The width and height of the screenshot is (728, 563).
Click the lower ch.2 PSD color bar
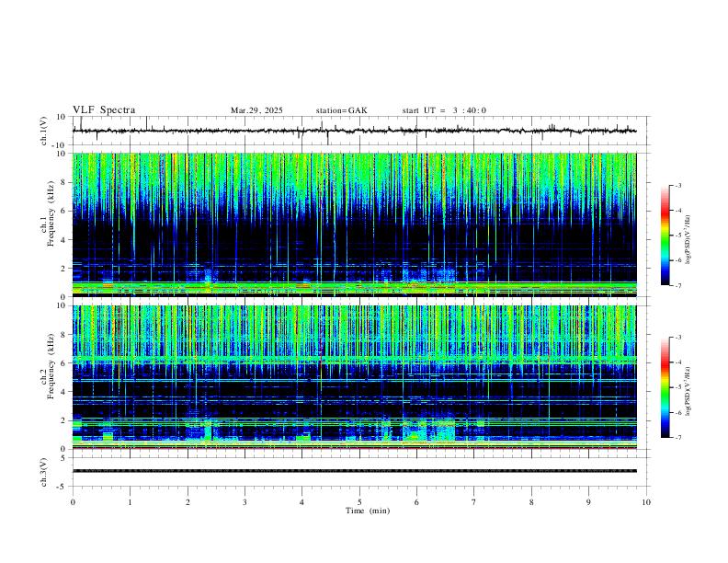click(x=665, y=387)
